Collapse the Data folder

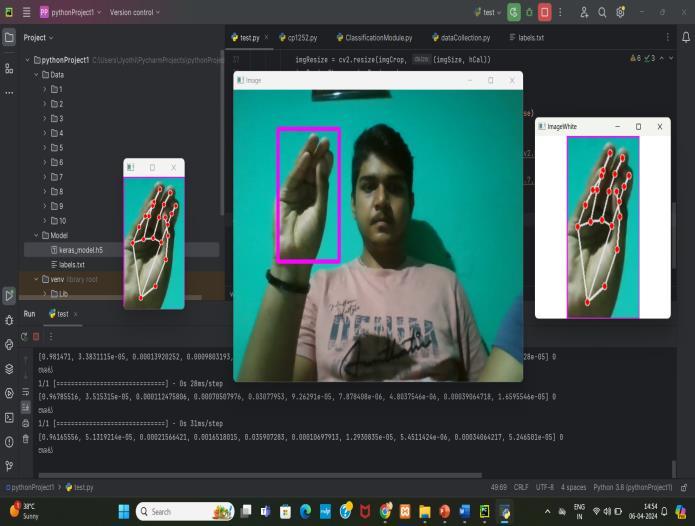pyautogui.click(x=36, y=74)
